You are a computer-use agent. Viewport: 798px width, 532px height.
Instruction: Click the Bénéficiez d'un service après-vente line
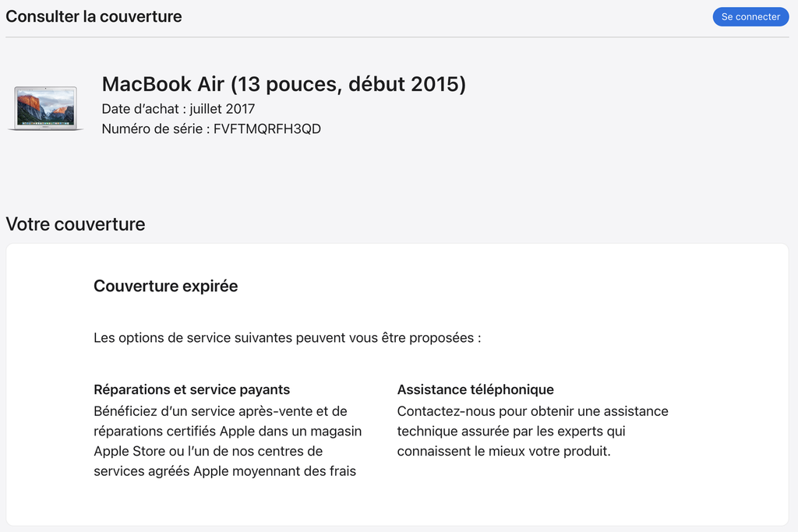221,411
